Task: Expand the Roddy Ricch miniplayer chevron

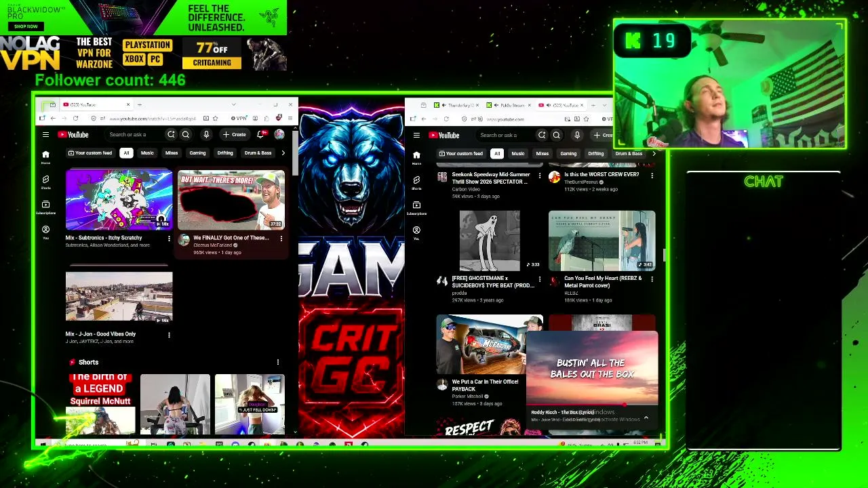Action: pos(646,418)
